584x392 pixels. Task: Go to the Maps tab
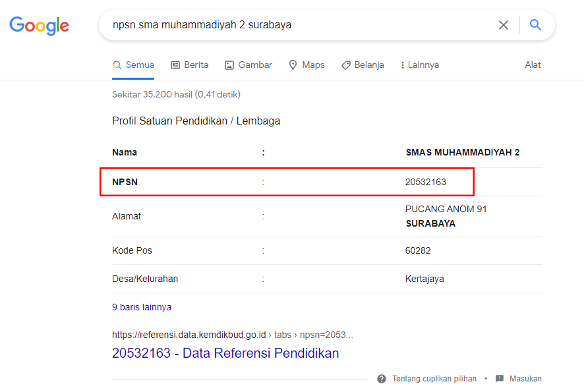pos(307,65)
